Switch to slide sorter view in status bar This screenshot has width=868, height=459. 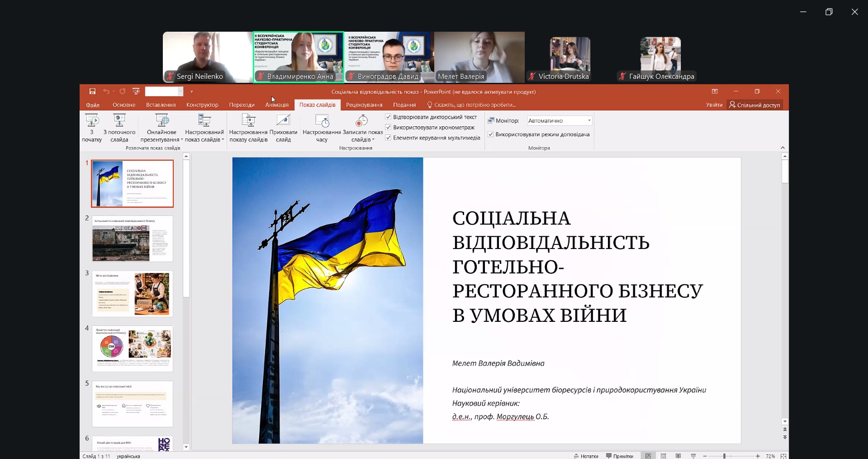pyautogui.click(x=663, y=456)
